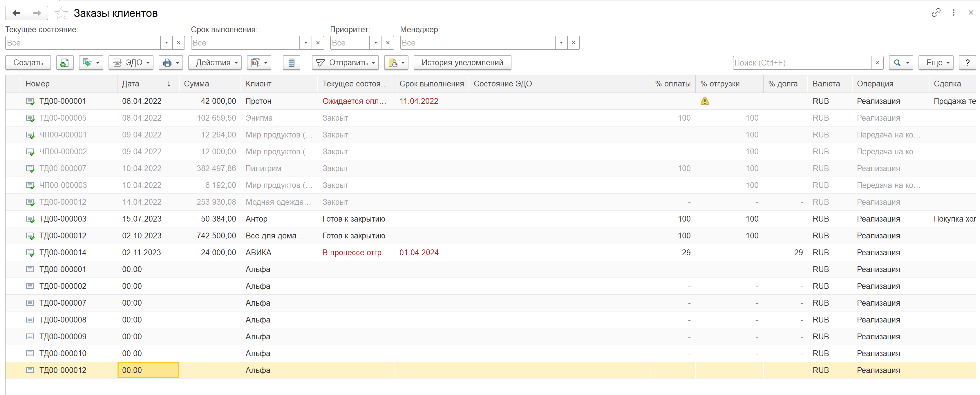Viewport: 980px width, 395px height.
Task: Sort by the Сумма column header
Action: click(210, 84)
